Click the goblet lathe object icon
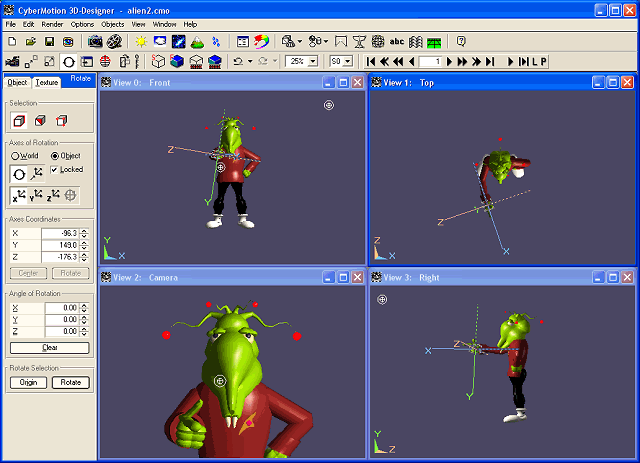This screenshot has height=463, width=640. tap(359, 41)
